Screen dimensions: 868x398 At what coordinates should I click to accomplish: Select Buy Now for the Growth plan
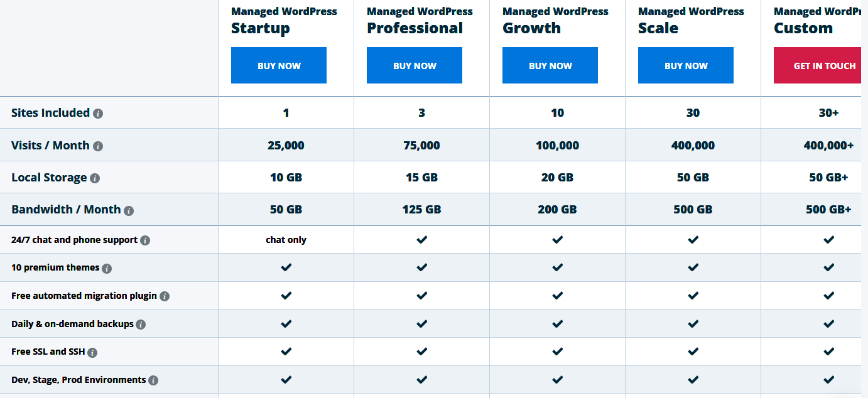(550, 65)
